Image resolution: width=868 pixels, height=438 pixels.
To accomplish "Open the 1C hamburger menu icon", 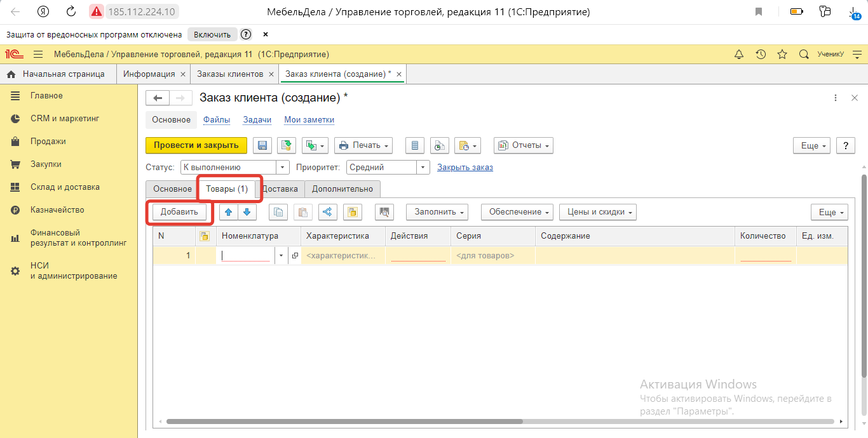I will click(x=38, y=55).
